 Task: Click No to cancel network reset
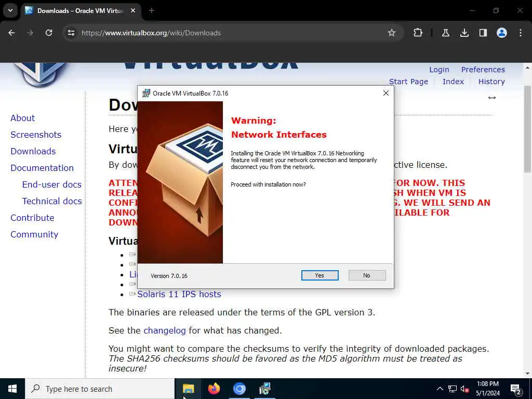pos(367,275)
